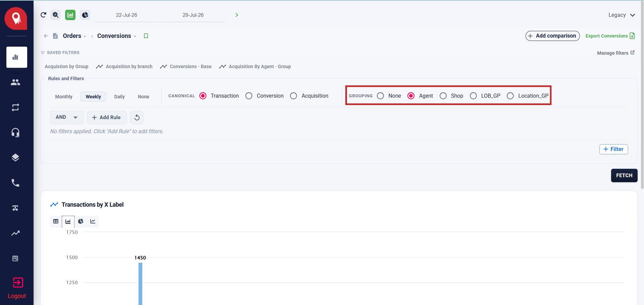Expand the Orders breadcrumb dropdown

click(85, 36)
